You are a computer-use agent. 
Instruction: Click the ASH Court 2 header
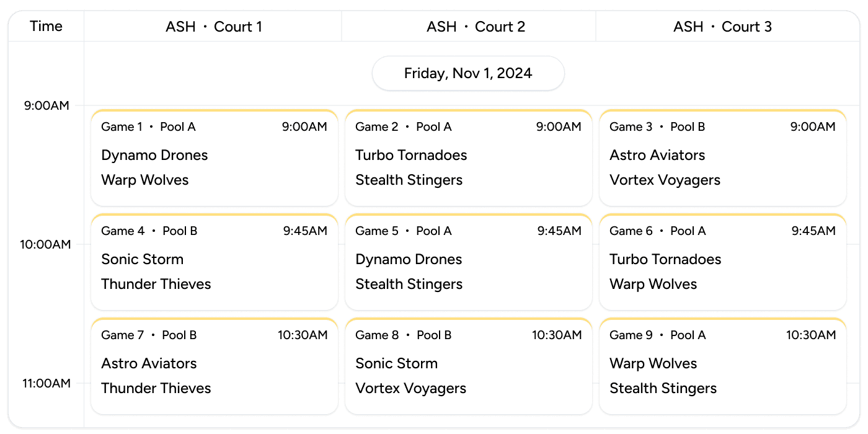(468, 26)
